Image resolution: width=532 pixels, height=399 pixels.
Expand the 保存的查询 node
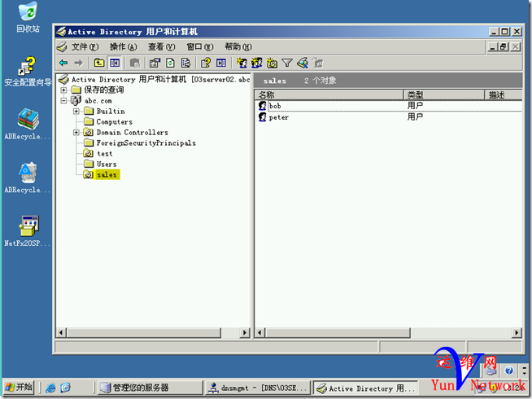63,90
